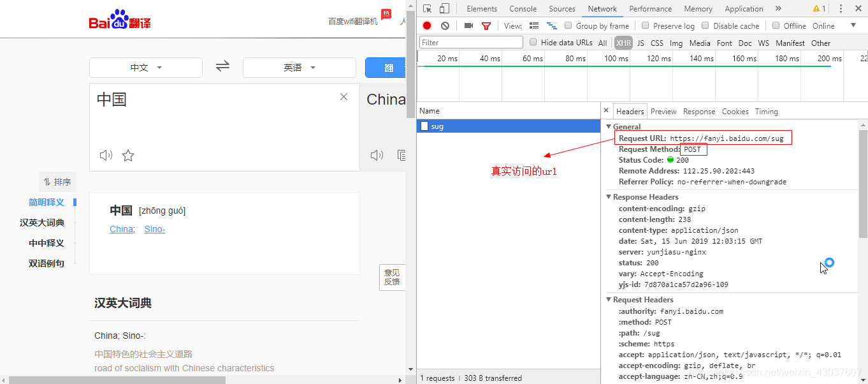Image resolution: width=868 pixels, height=384 pixels.
Task: Collapse the Request Headers section
Action: 609,299
